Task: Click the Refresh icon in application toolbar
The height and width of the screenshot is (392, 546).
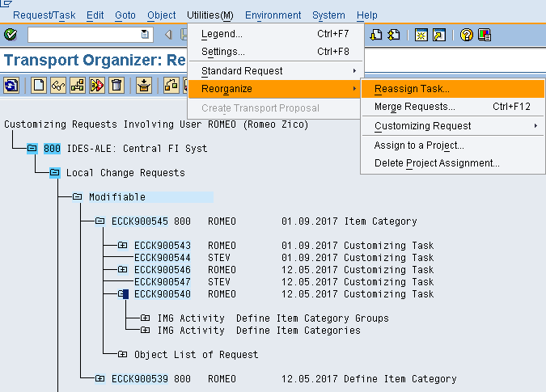Action: point(11,85)
